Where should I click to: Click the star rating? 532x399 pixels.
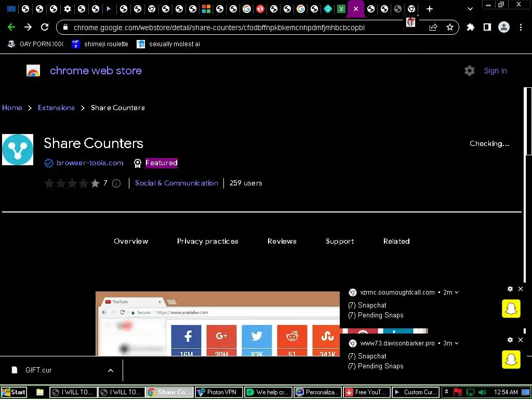click(x=72, y=183)
